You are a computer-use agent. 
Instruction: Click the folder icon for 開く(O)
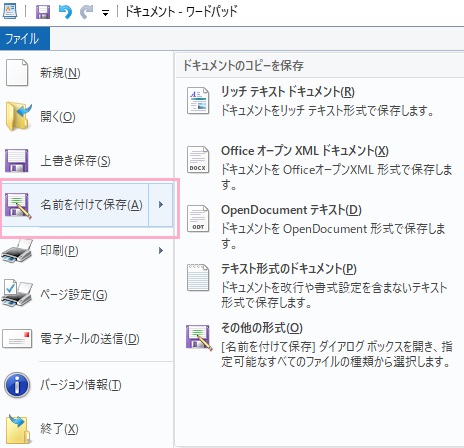[18, 117]
